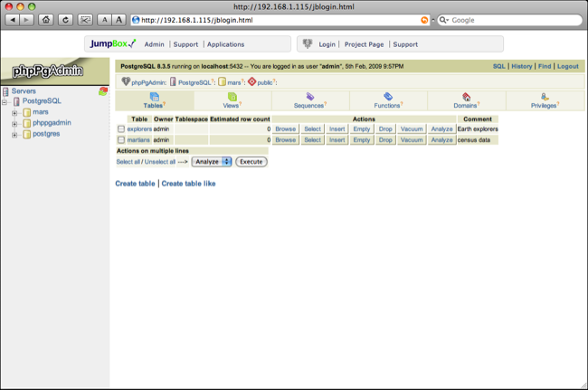Click the orange RSS feed icon in address bar
This screenshot has width=588, height=390.
424,20
